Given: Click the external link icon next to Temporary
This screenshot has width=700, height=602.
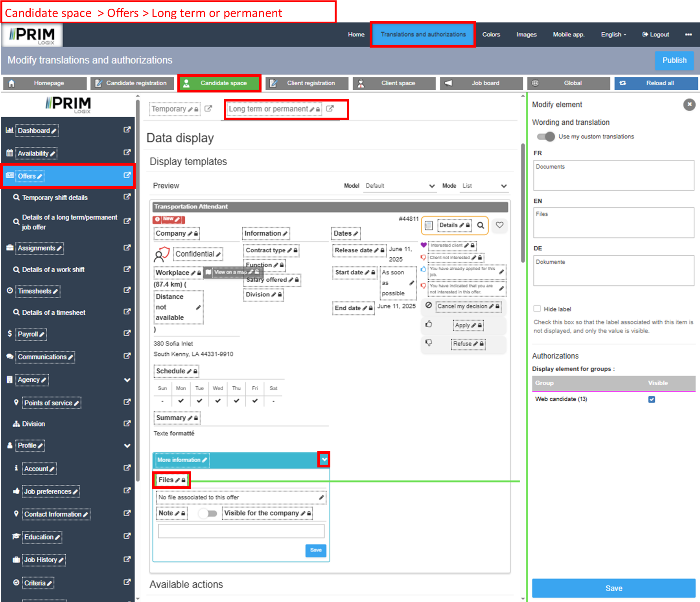Looking at the screenshot, I should pyautogui.click(x=208, y=109).
